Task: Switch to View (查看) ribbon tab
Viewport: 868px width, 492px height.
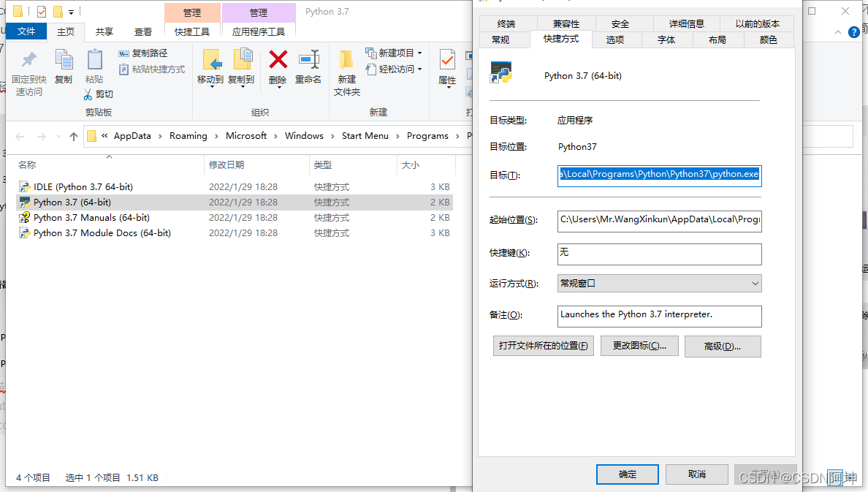Action: 142,32
